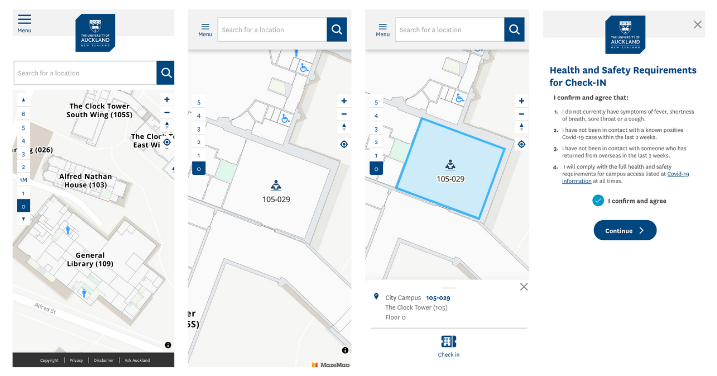The image size is (717, 376).
Task: Focus the Search for a location field in third screen
Action: pyautogui.click(x=449, y=30)
